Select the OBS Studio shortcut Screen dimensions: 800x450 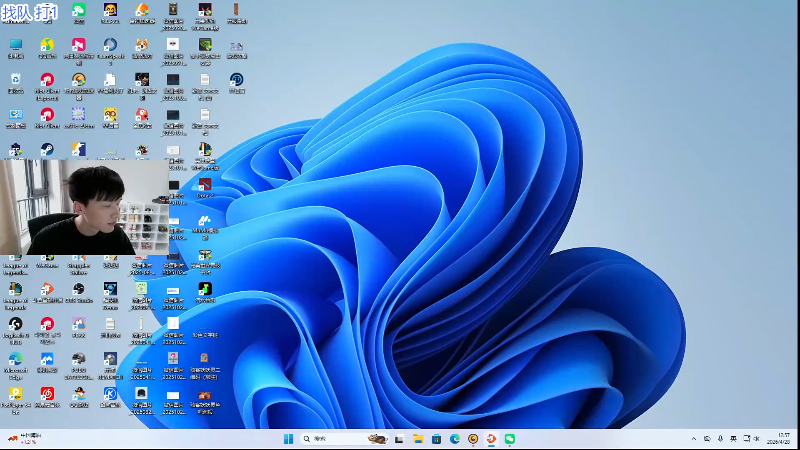78,290
